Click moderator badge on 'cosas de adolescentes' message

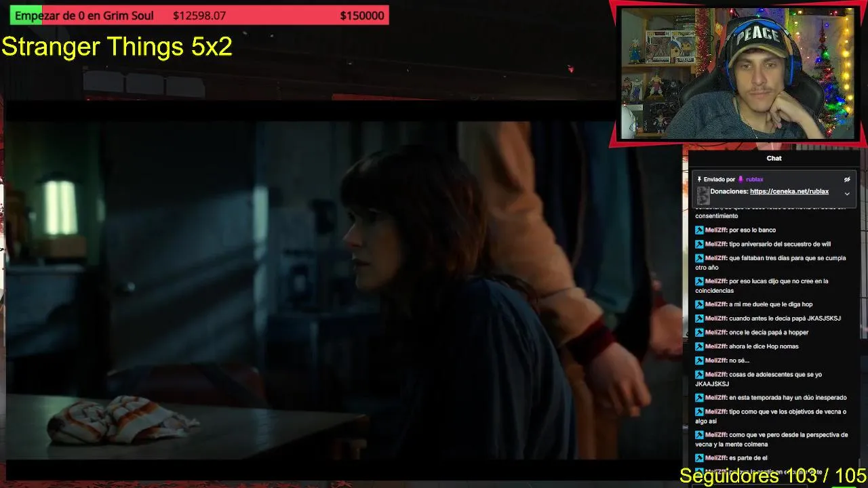click(699, 375)
